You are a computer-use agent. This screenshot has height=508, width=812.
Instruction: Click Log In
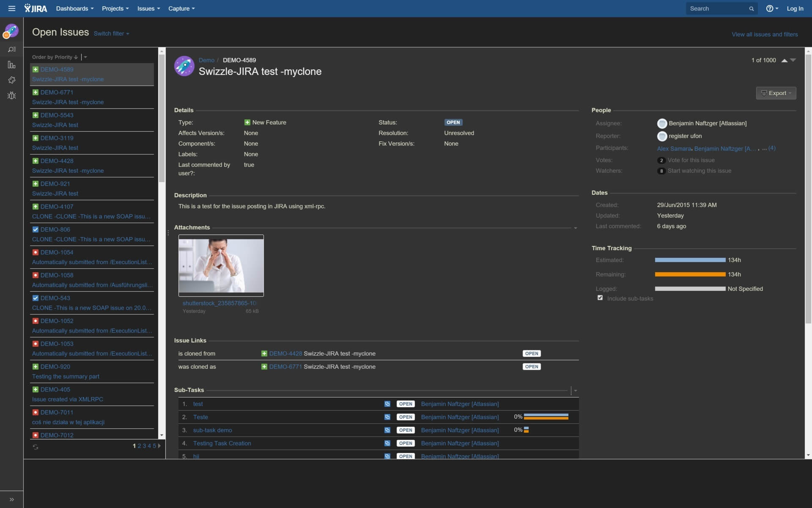(x=795, y=8)
